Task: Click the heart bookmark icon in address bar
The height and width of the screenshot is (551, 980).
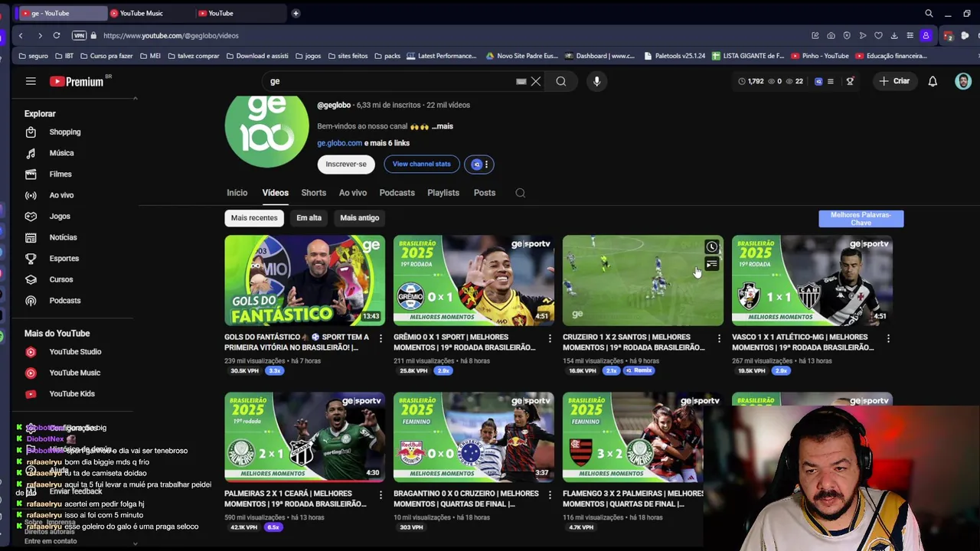Action: (x=878, y=35)
